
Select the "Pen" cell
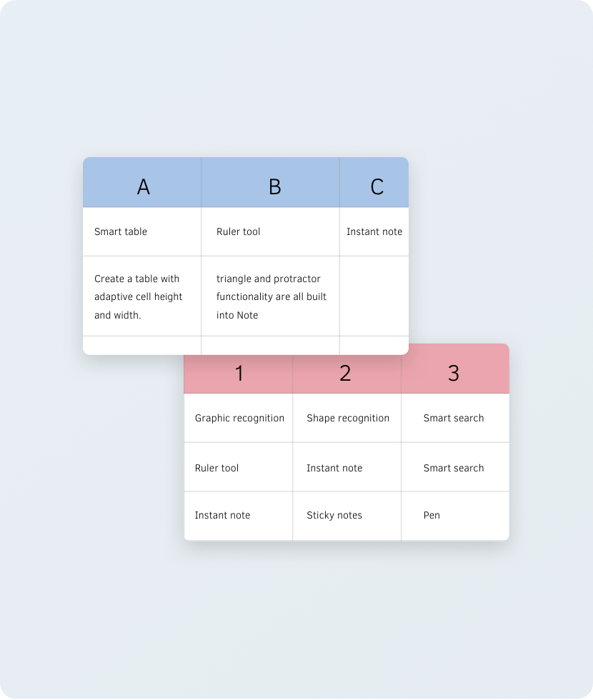point(432,515)
